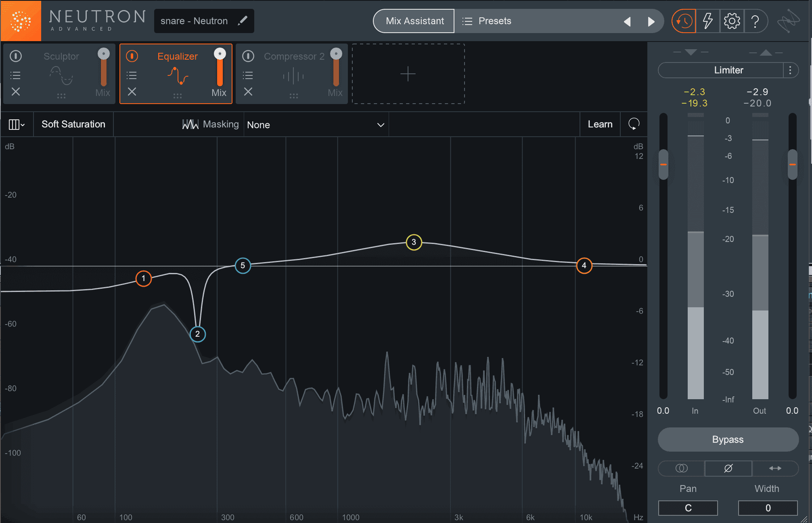Open the Masking source dropdown showing None
The image size is (812, 523).
316,125
